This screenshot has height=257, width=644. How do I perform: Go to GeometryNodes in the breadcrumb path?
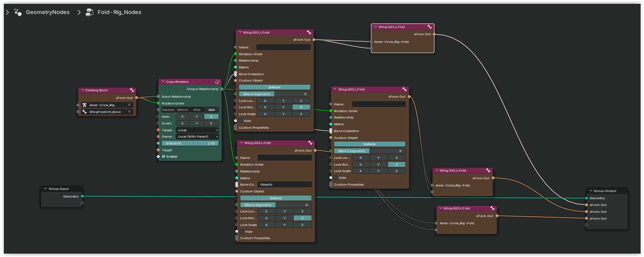click(x=48, y=12)
